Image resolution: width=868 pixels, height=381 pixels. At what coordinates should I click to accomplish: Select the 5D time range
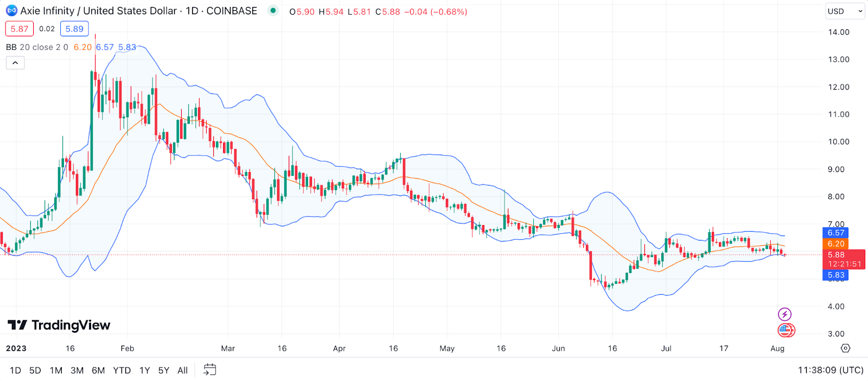[x=35, y=371]
